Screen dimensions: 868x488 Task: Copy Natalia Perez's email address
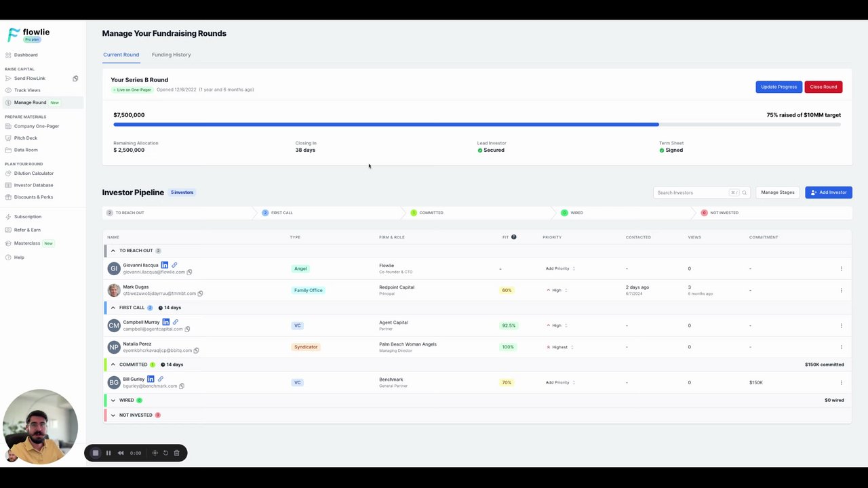196,350
